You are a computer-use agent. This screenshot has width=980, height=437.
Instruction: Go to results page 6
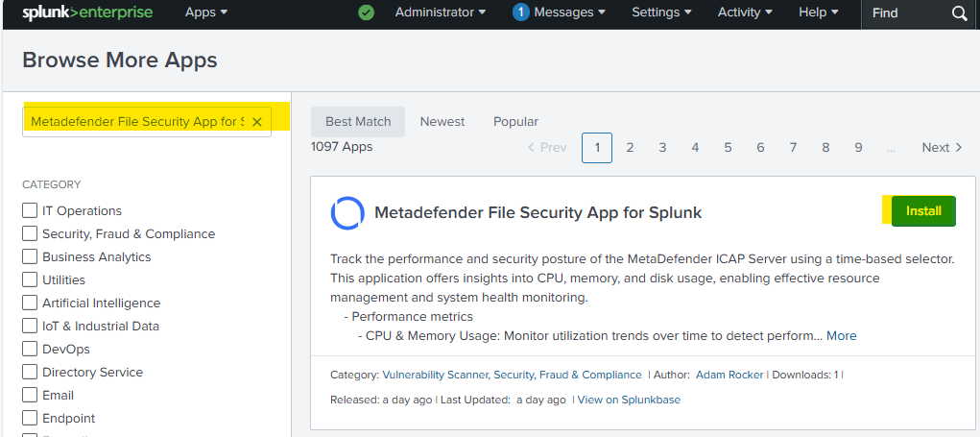click(760, 148)
